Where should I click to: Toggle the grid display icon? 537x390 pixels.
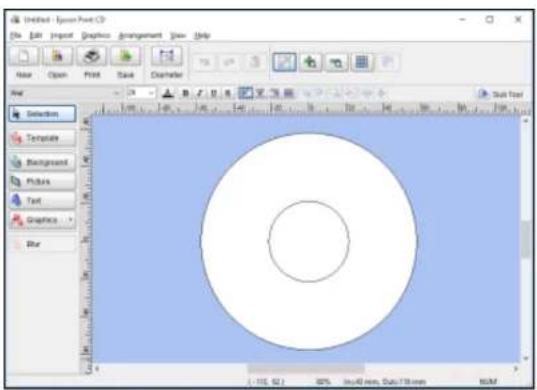coord(362,62)
